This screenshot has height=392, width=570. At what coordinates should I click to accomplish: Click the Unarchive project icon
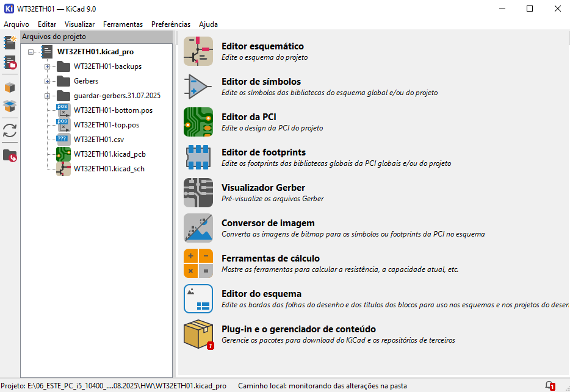[10, 107]
